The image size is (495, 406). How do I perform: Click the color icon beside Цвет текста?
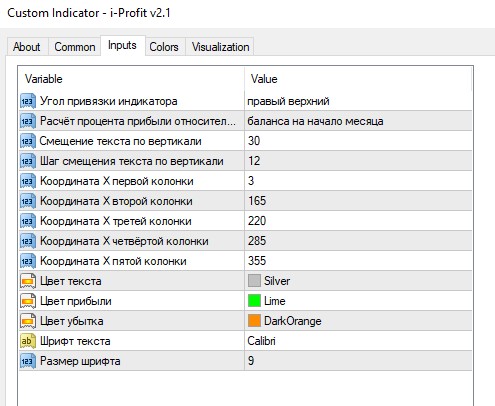tap(28, 281)
